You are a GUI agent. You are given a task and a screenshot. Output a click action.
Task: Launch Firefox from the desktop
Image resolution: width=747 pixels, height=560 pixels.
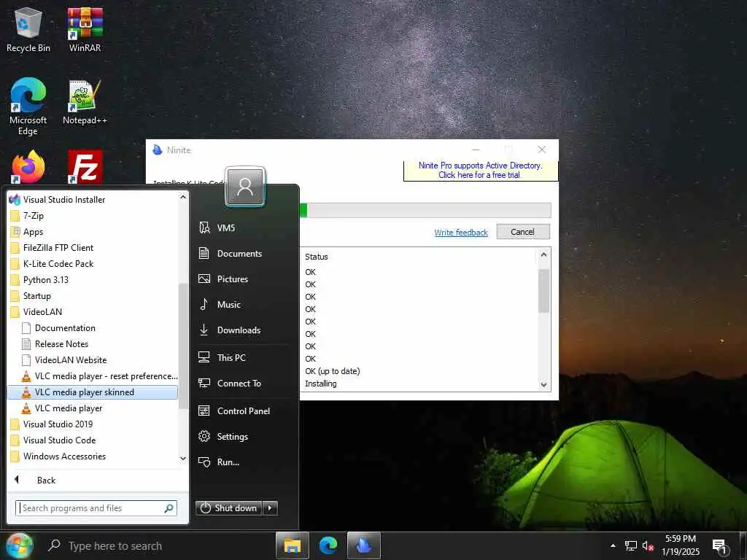tap(28, 168)
